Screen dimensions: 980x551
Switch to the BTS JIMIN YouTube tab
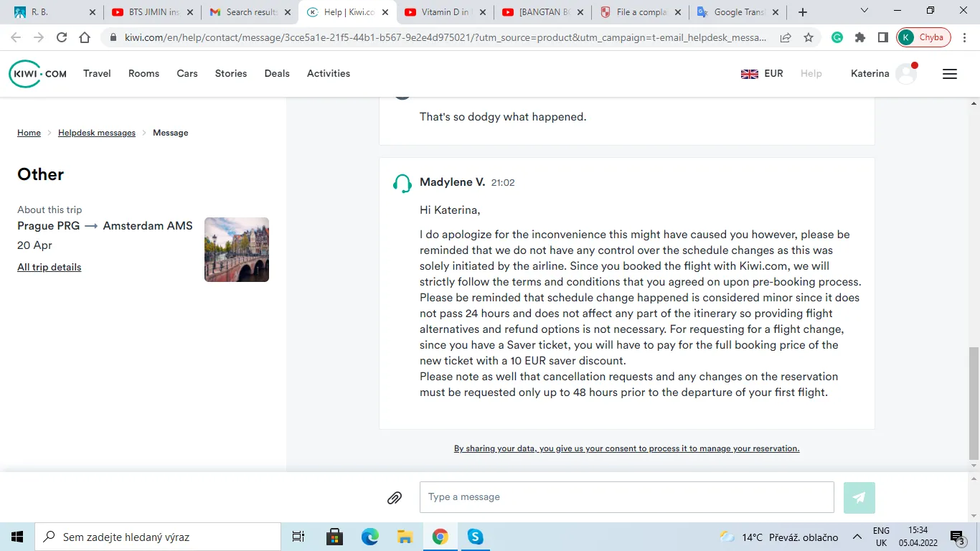(x=152, y=12)
